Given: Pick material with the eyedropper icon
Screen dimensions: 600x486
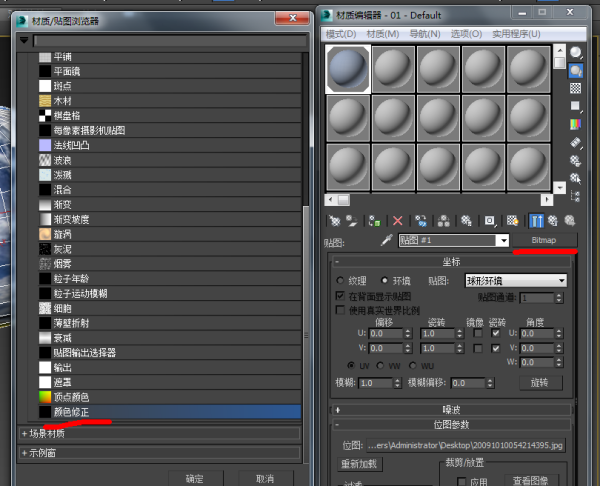Looking at the screenshot, I should click(x=386, y=240).
